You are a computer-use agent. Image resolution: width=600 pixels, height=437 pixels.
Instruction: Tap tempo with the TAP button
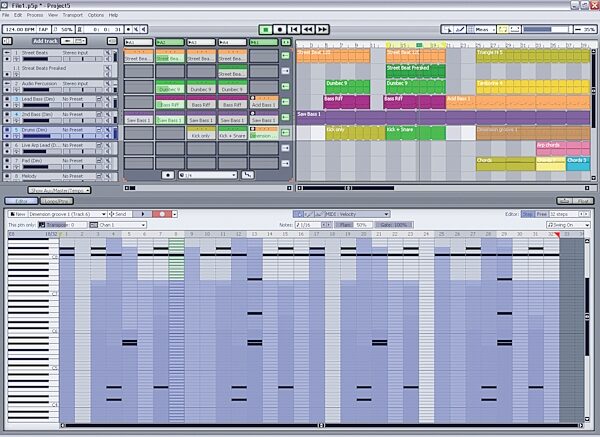coord(43,29)
